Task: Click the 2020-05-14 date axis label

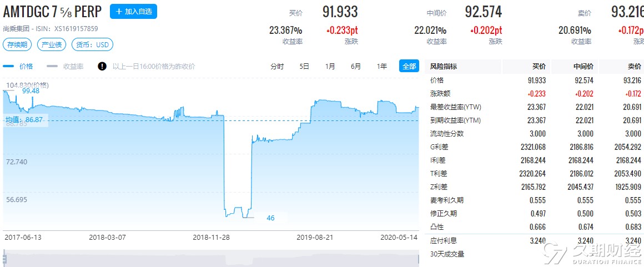Action: [399, 238]
